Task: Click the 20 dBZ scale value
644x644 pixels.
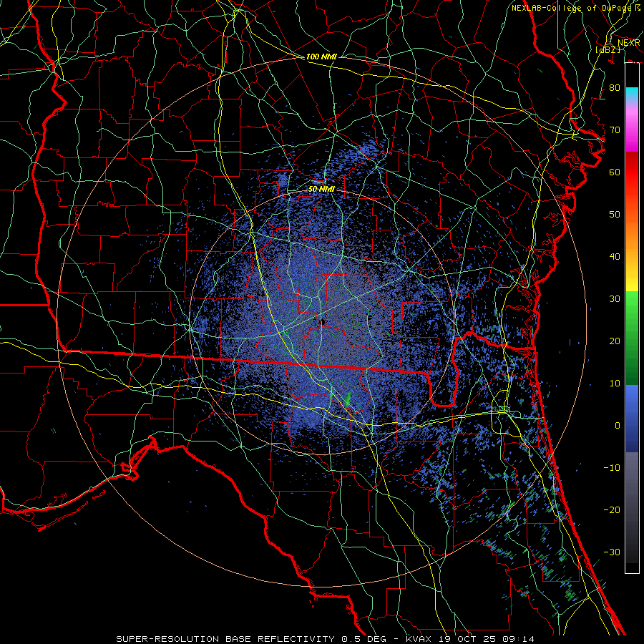Action: [x=615, y=341]
